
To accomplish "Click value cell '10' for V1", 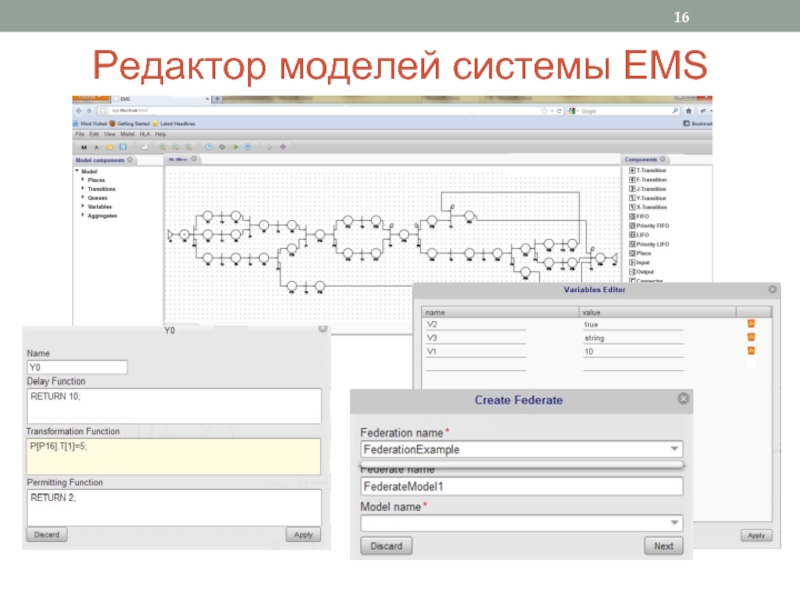I will click(x=633, y=352).
